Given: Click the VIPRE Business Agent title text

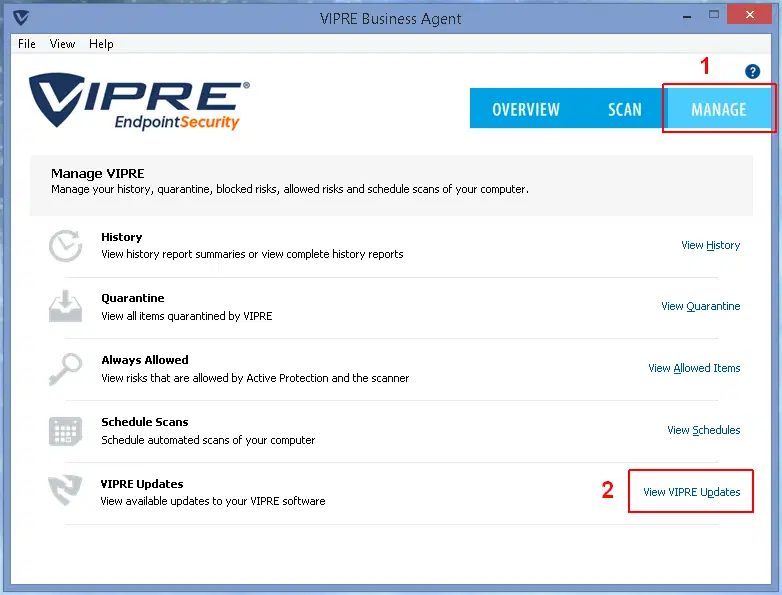Looking at the screenshot, I should 391,18.
